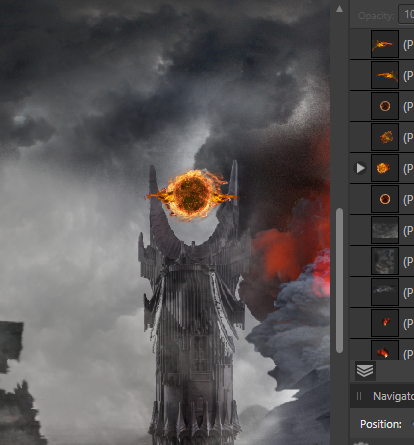Switch to the Navigator panel tab
The image size is (414, 445).
click(393, 396)
